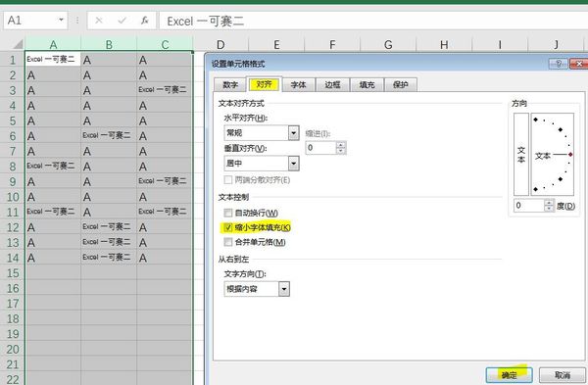Select cell A11 containing Excel 一可赛二
The height and width of the screenshot is (385, 588).
[x=53, y=212]
